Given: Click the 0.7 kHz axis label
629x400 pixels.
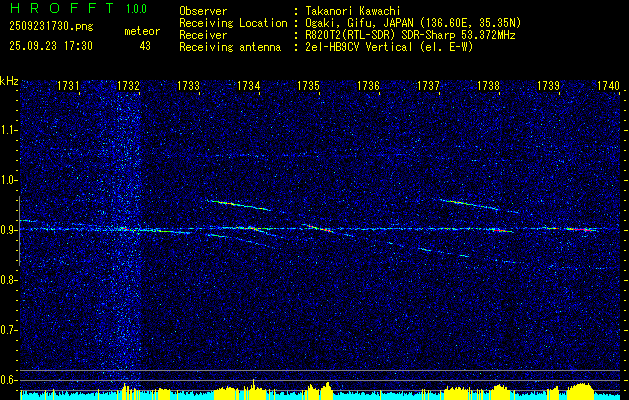Looking at the screenshot, I should [x=9, y=330].
